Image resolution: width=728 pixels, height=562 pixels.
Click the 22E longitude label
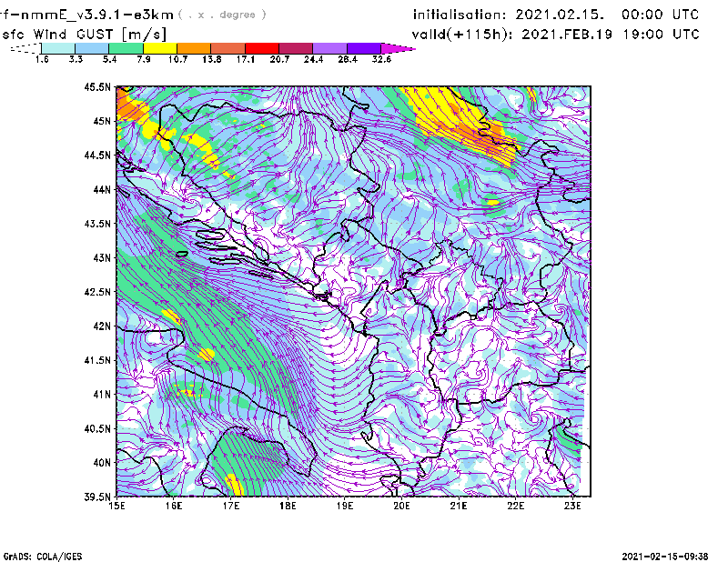pos(515,506)
